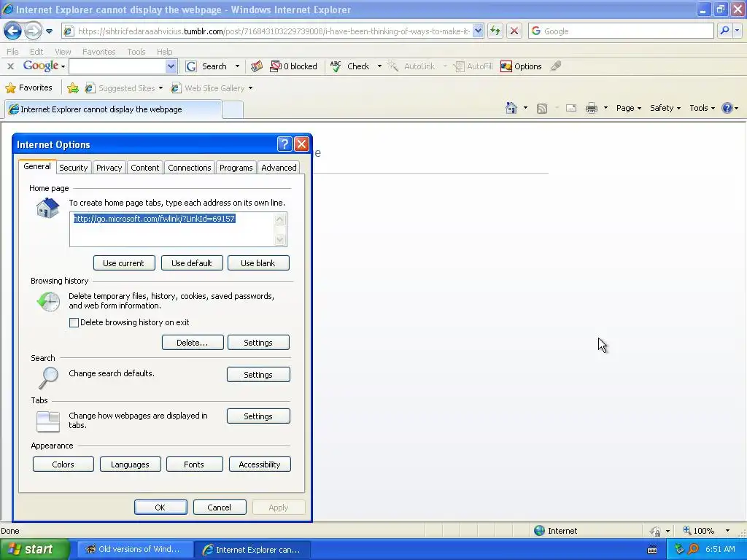Expand the search provider dropdown arrow

[737, 31]
